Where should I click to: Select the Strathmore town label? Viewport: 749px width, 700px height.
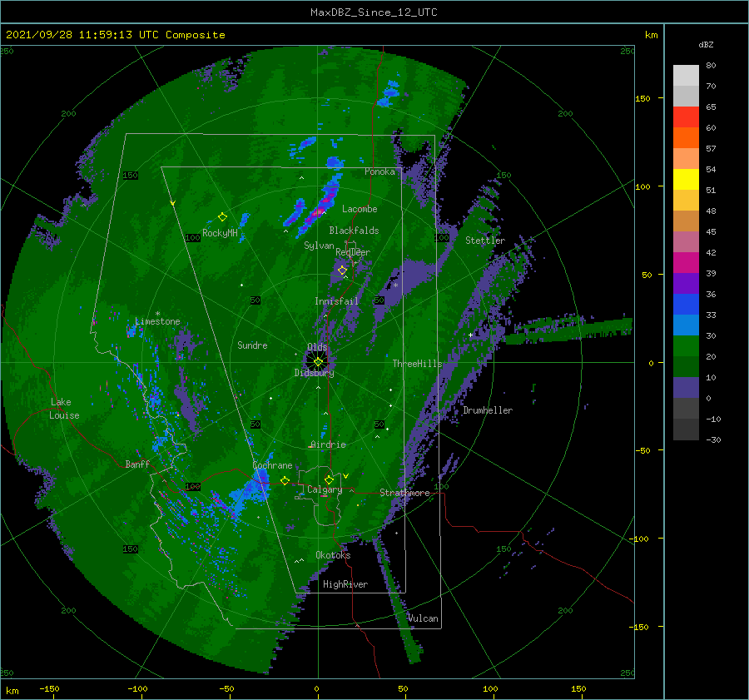[405, 493]
